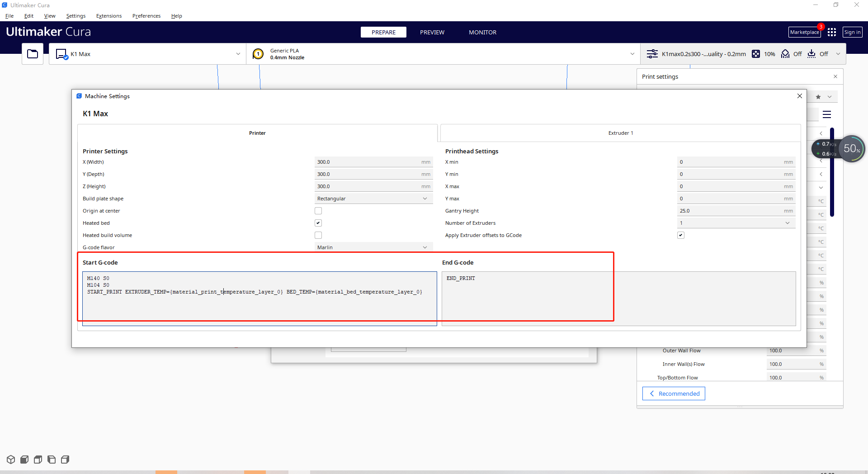Toggle the Origin at center checkbox
The width and height of the screenshot is (868, 474).
pos(318,211)
